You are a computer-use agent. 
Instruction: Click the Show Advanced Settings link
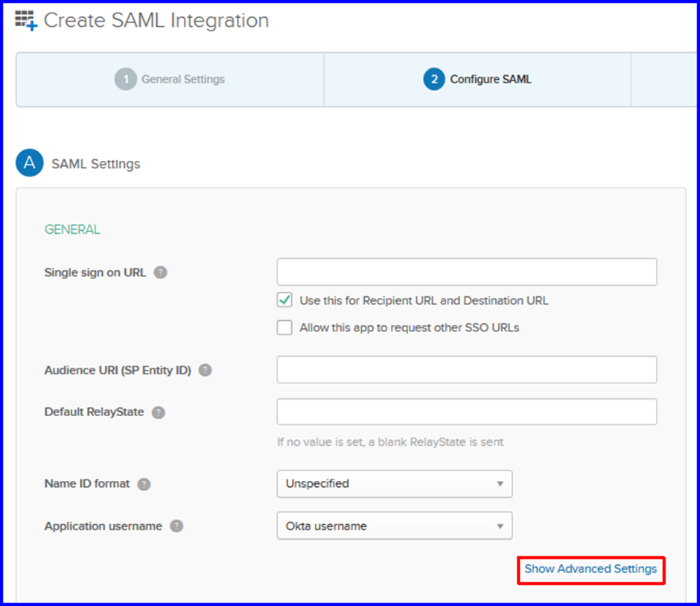click(x=591, y=569)
